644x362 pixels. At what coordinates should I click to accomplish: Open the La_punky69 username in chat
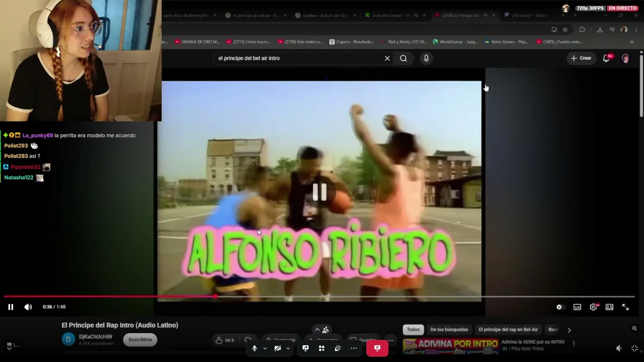coord(38,135)
